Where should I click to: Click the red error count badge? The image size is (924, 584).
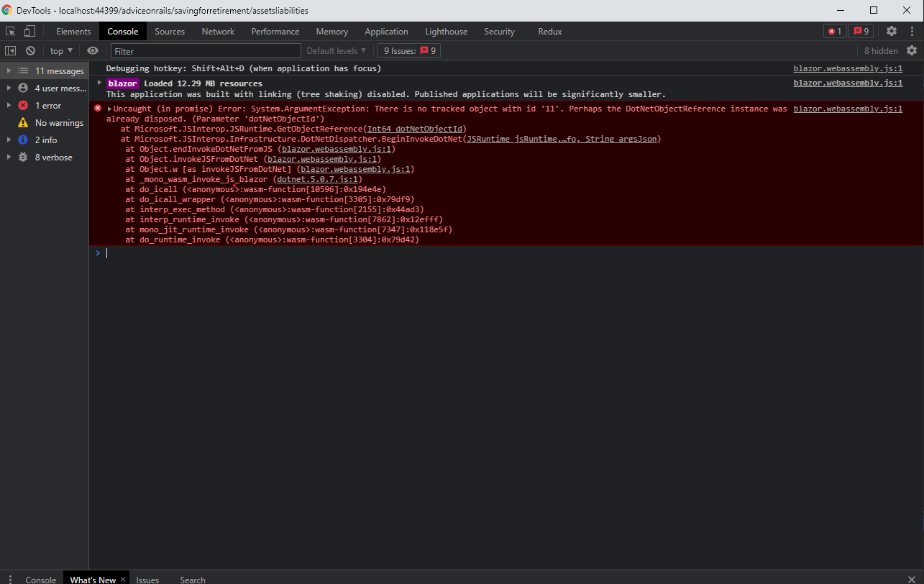[834, 31]
